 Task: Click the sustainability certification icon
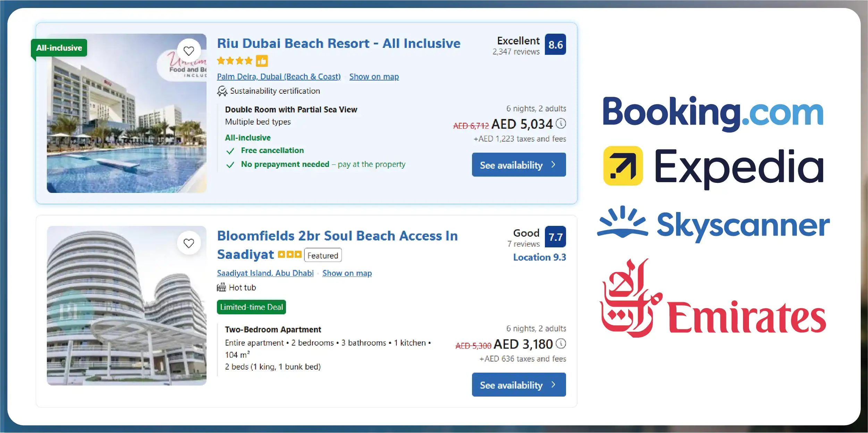(x=221, y=91)
